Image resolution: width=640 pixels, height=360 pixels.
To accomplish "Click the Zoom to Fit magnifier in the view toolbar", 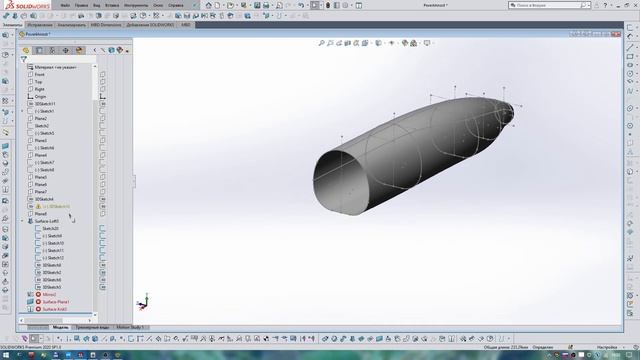I will click(321, 43).
